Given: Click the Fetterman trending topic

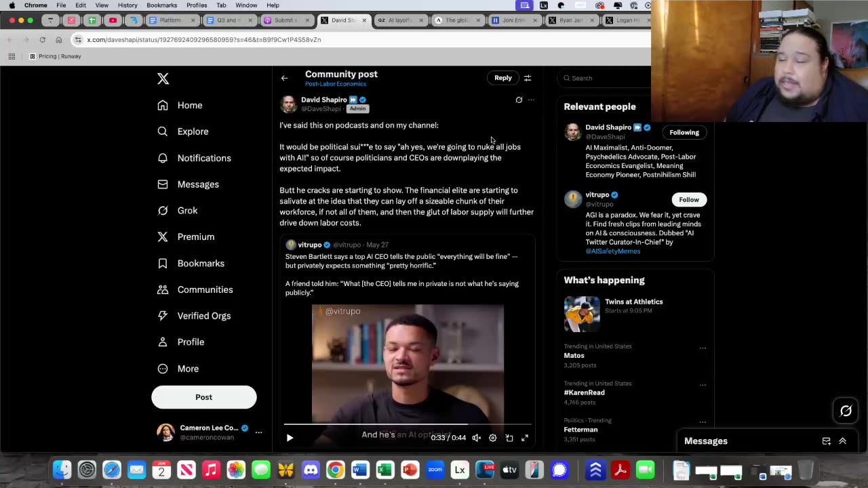Looking at the screenshot, I should pos(581,430).
